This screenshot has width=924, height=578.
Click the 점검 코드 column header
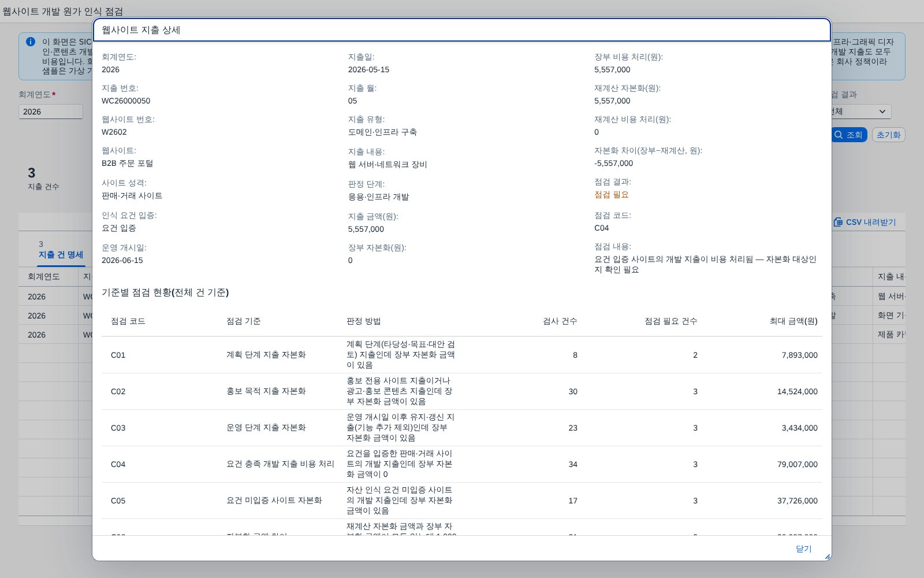[128, 321]
